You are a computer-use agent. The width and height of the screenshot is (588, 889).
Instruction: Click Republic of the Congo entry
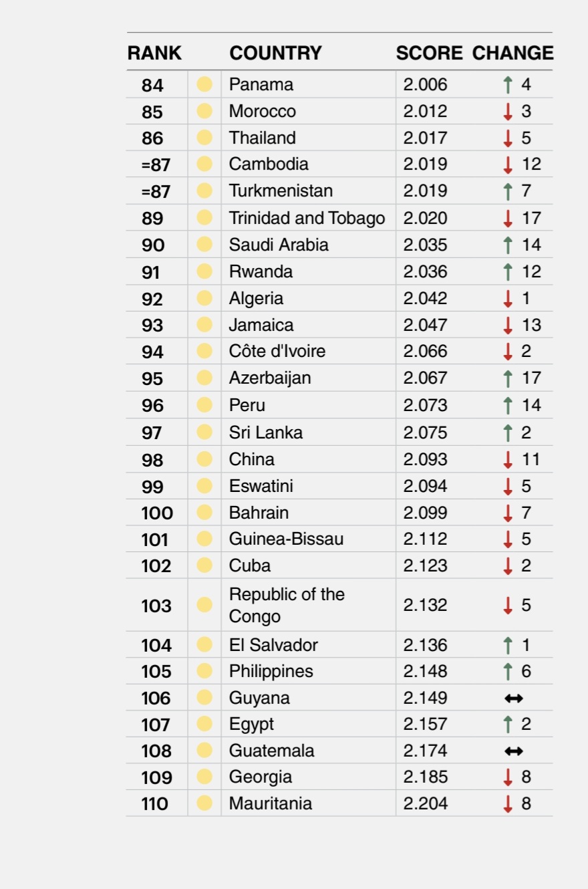pos(287,605)
